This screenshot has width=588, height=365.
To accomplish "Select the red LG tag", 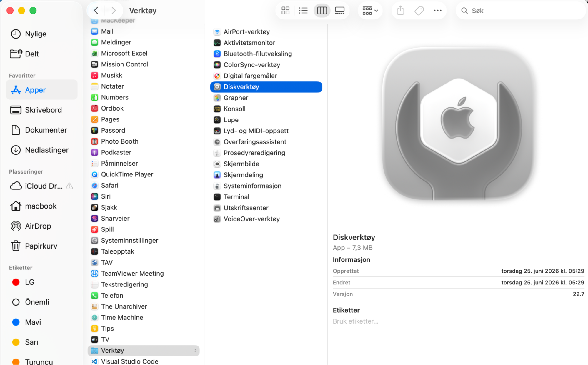I will (x=41, y=282).
